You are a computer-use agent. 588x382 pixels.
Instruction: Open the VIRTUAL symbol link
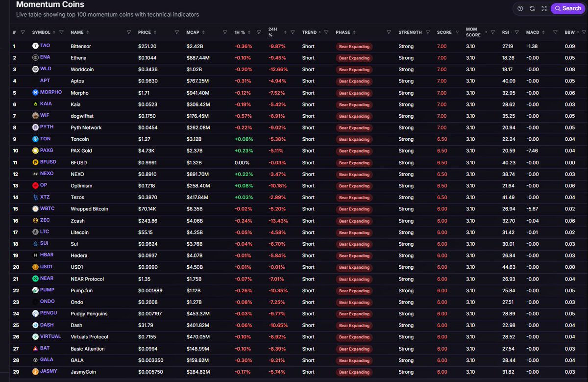tap(50, 337)
